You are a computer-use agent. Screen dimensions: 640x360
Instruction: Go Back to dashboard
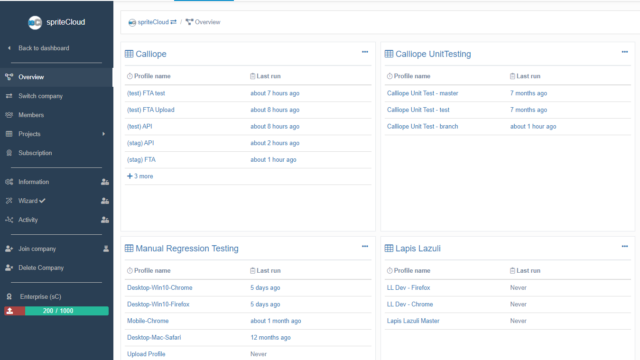point(44,48)
